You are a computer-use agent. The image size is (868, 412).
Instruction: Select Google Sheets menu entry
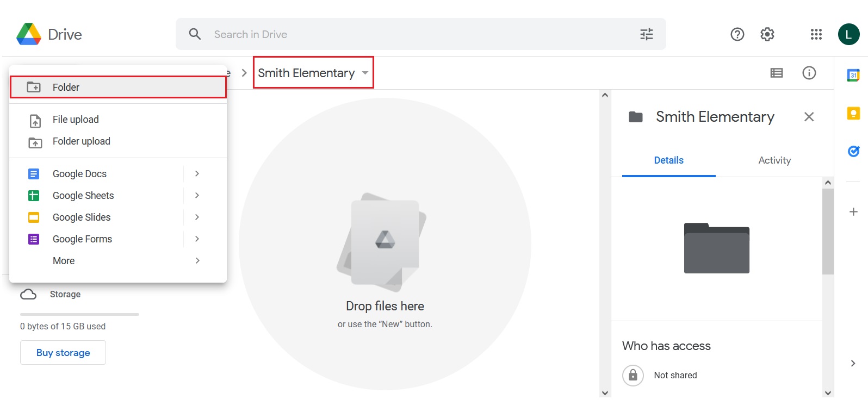(x=118, y=196)
